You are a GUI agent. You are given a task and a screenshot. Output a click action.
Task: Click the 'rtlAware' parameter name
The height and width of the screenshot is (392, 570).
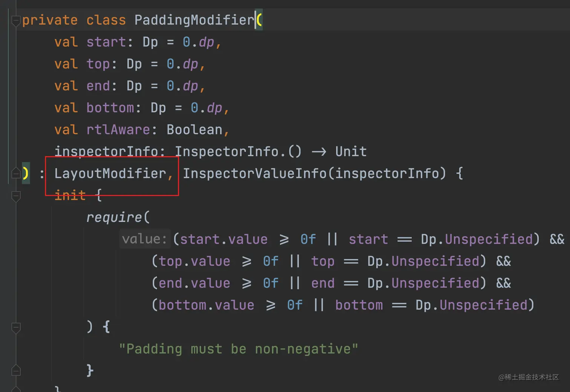tap(118, 130)
